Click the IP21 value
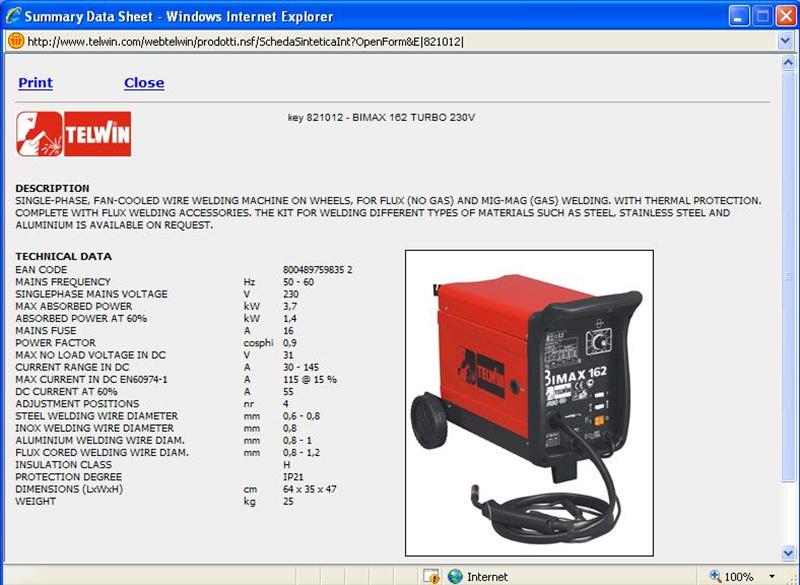Viewport: 800px width, 585px height. coord(293,478)
